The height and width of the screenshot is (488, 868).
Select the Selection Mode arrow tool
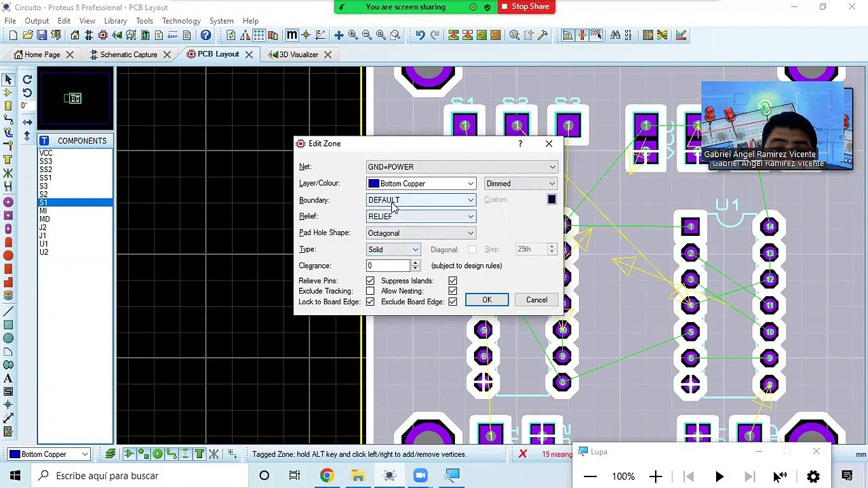(8, 79)
